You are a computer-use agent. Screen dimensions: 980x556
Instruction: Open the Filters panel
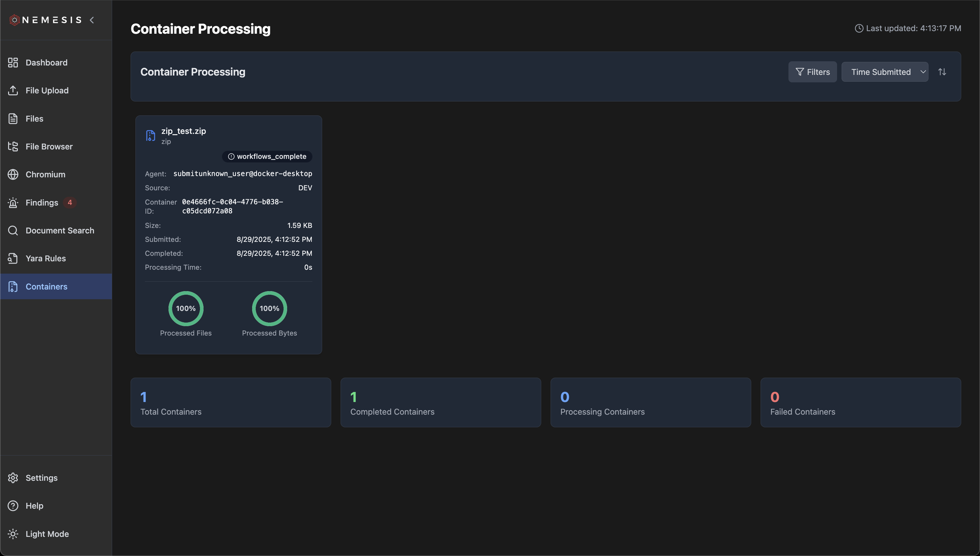point(812,71)
